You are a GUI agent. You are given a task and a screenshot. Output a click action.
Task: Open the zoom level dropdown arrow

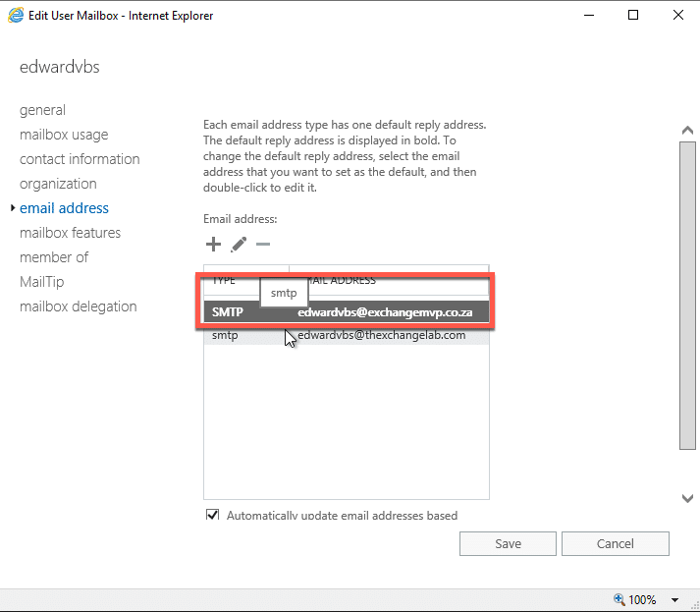(675, 599)
